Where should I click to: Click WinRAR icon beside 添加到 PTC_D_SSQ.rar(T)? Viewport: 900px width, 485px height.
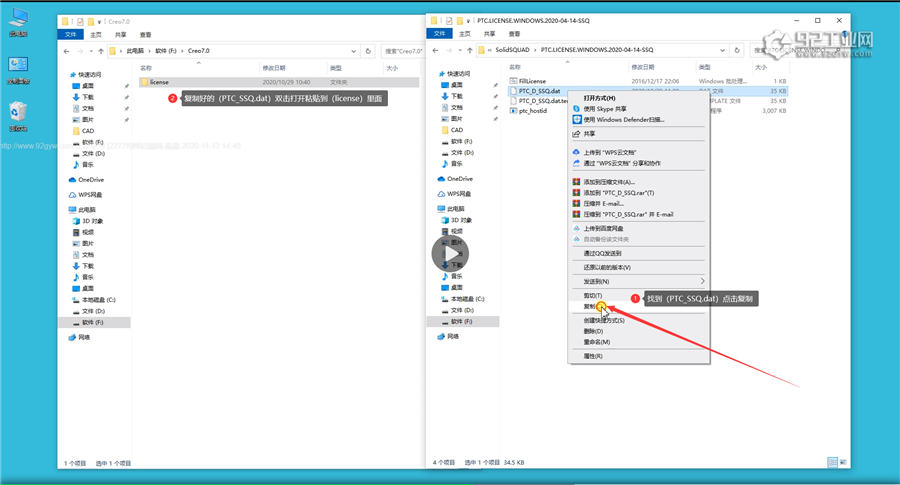(x=576, y=193)
